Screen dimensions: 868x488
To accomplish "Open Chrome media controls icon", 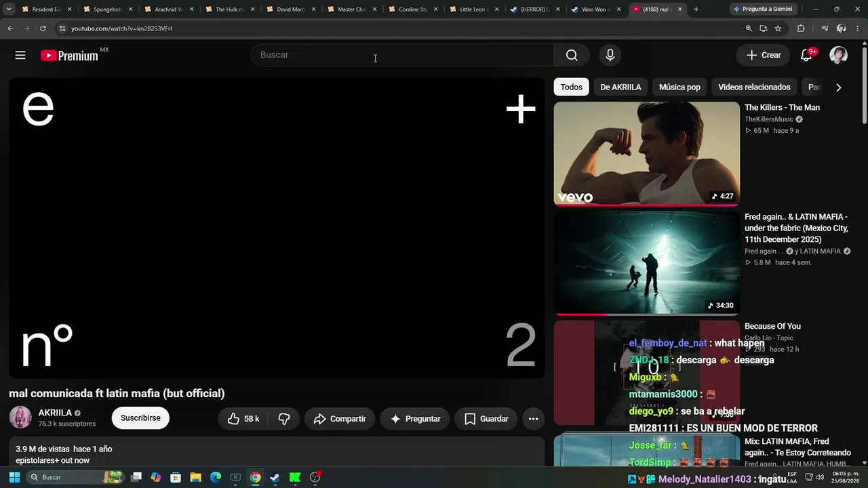I will tap(825, 28).
